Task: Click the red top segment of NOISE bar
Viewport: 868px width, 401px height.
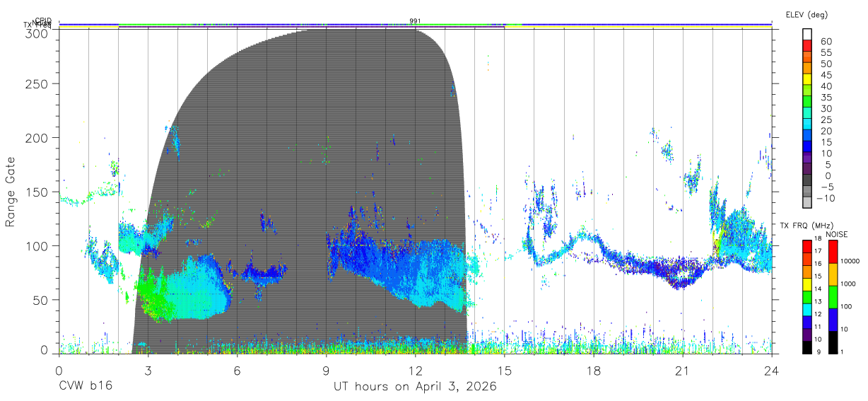Action: (x=833, y=252)
